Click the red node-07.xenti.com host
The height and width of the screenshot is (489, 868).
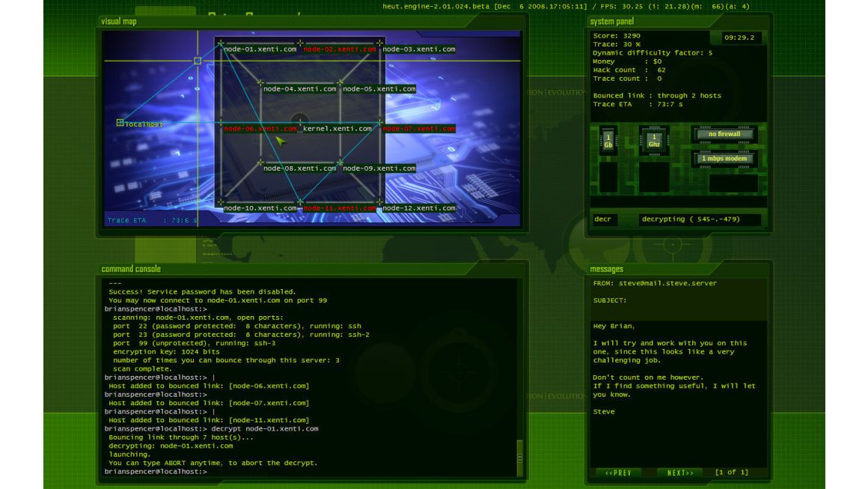coord(418,129)
